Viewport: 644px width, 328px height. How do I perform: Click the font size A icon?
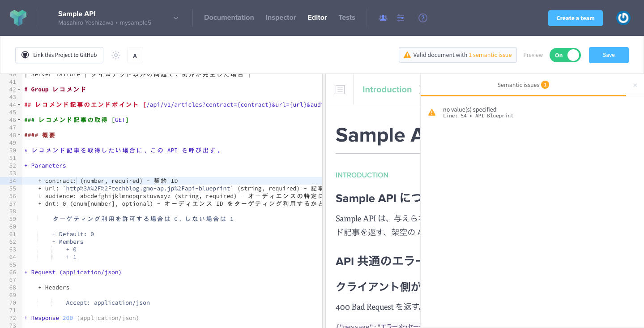pos(135,56)
